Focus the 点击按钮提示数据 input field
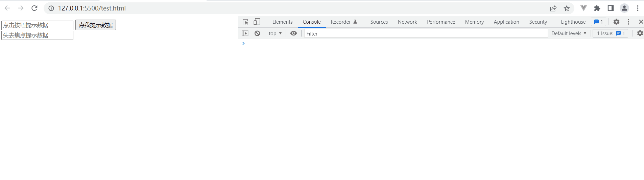 [x=38, y=25]
